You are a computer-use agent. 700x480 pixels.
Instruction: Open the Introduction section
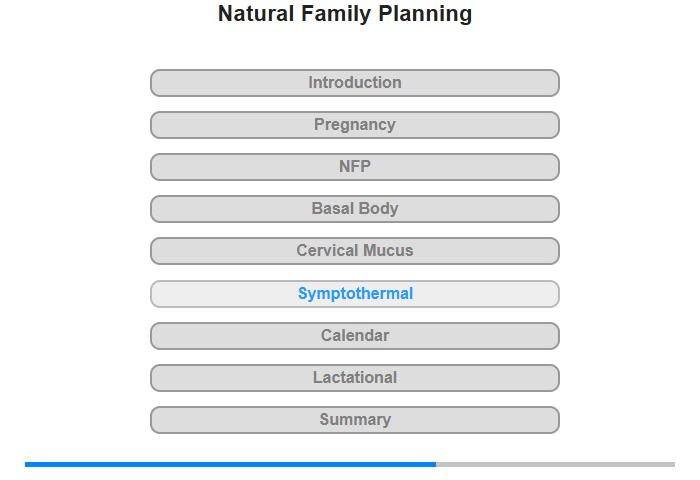(x=355, y=83)
